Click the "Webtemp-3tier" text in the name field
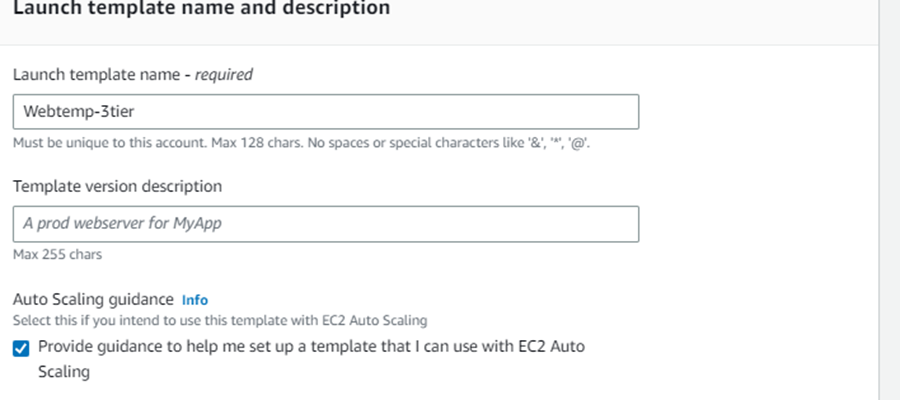The width and height of the screenshot is (900, 400). pos(71,111)
